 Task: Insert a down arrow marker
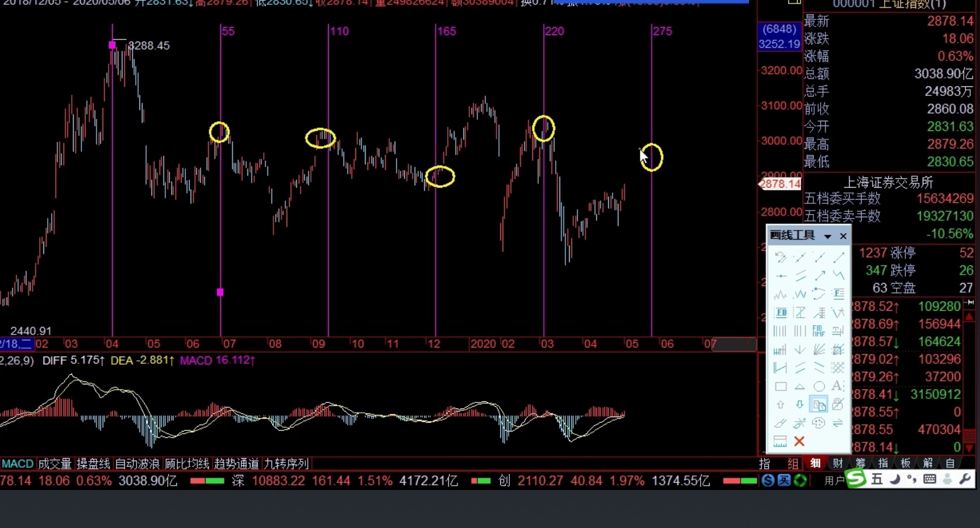tap(800, 404)
